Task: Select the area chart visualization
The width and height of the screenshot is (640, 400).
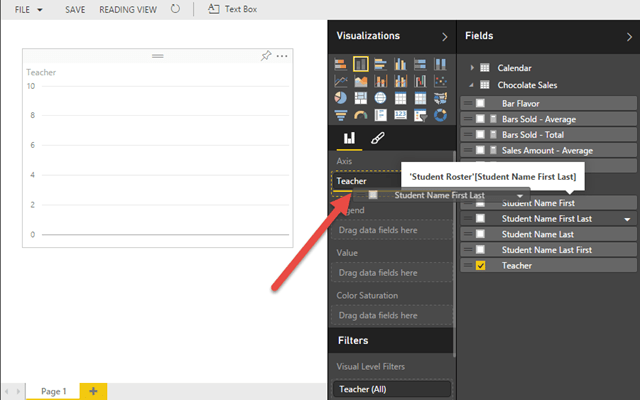Action: [361, 81]
